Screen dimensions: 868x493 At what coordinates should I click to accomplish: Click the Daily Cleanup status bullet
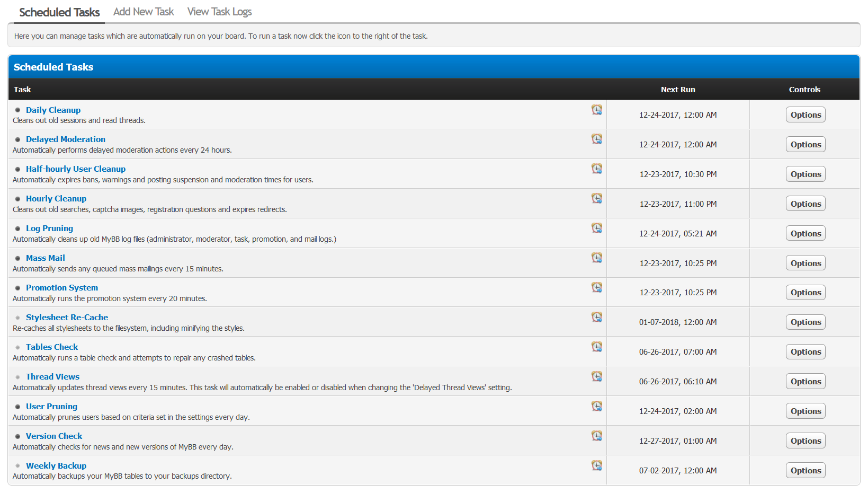[17, 110]
